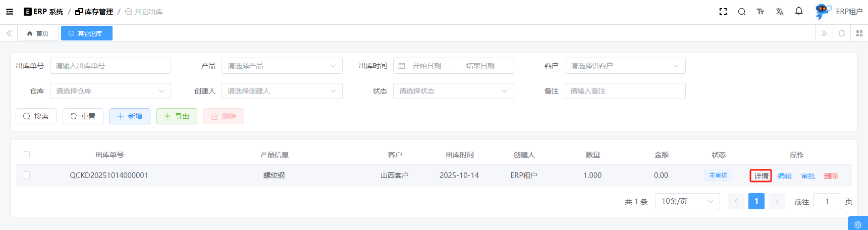The width and height of the screenshot is (868, 230).
Task: Click the hamburger menu collapse icon
Action: [10, 12]
